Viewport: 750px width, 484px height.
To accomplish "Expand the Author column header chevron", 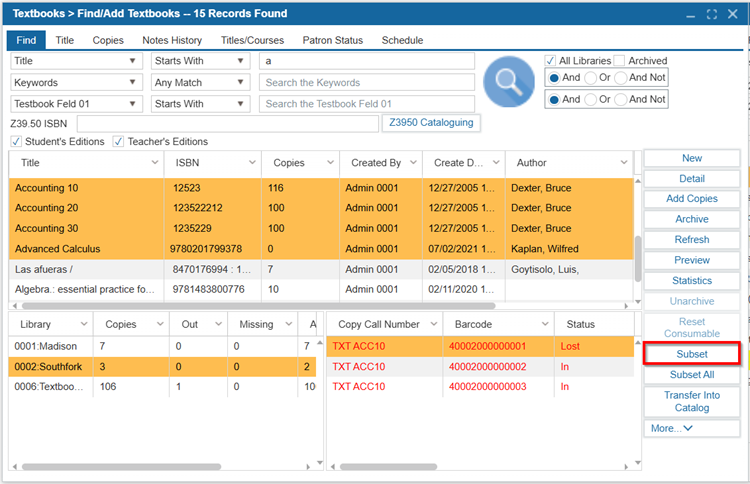I will click(624, 163).
